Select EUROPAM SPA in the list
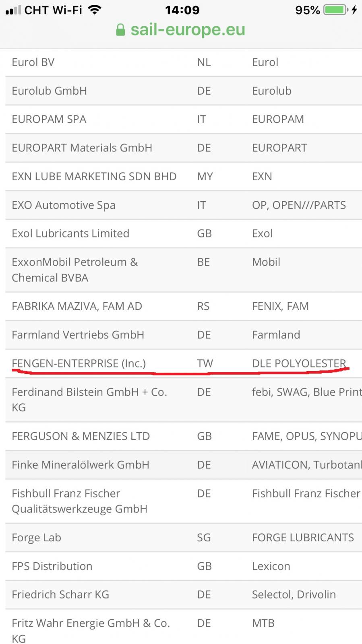 (49, 120)
